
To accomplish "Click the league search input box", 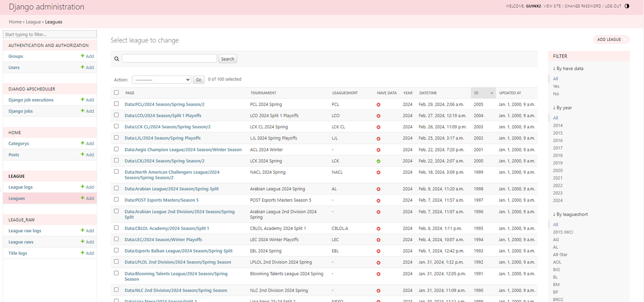I will coord(169,58).
